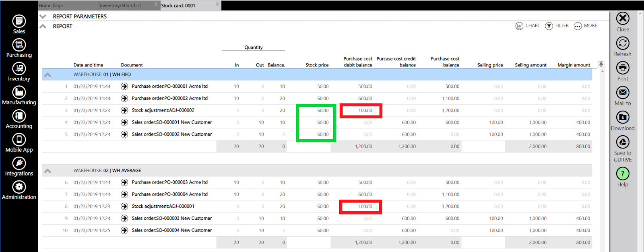Open Sales order SO-000003 New Customer

(172, 219)
